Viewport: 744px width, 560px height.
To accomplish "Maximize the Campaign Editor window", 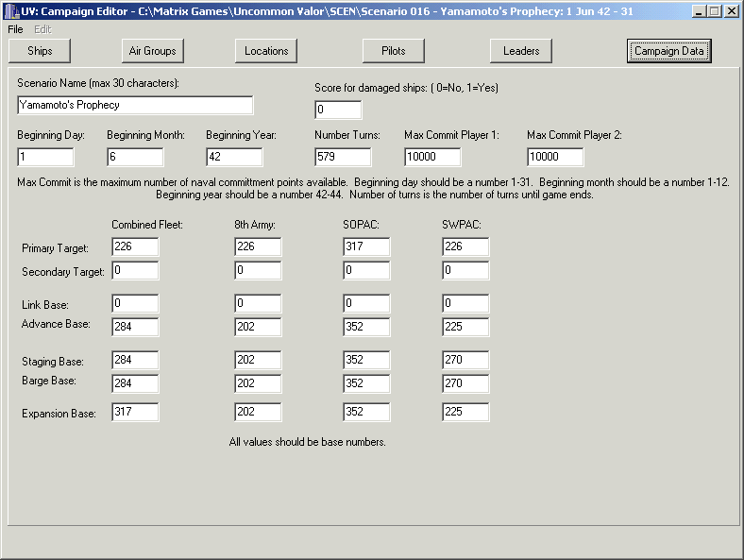I will pyautogui.click(x=714, y=11).
